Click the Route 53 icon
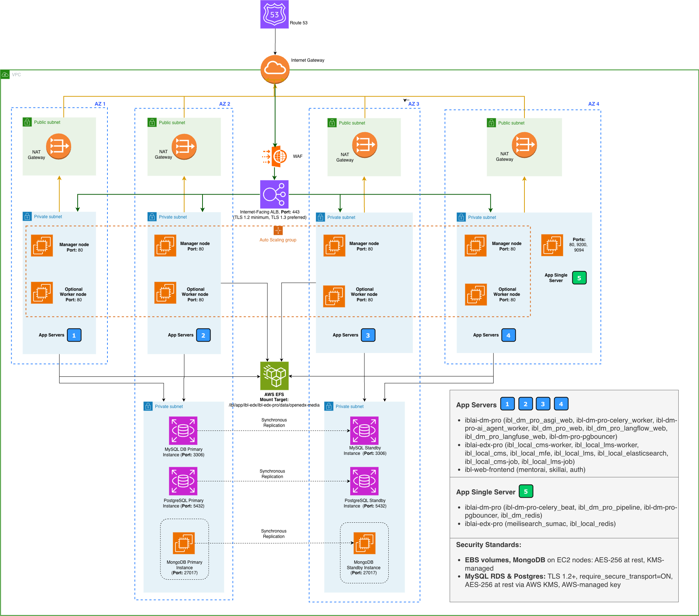 pyautogui.click(x=274, y=14)
